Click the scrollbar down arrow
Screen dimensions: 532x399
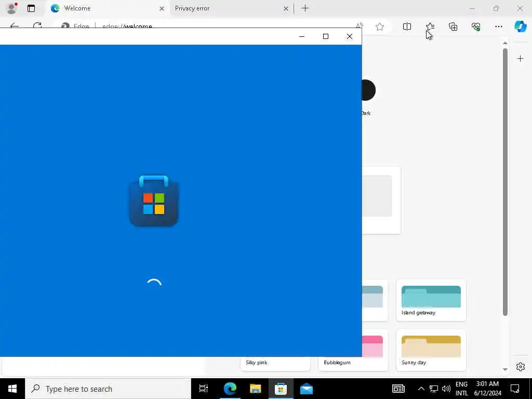click(x=505, y=369)
